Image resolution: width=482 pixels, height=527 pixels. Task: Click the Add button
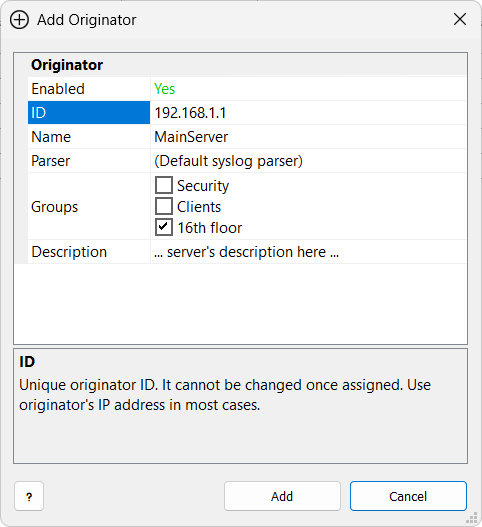(x=282, y=496)
